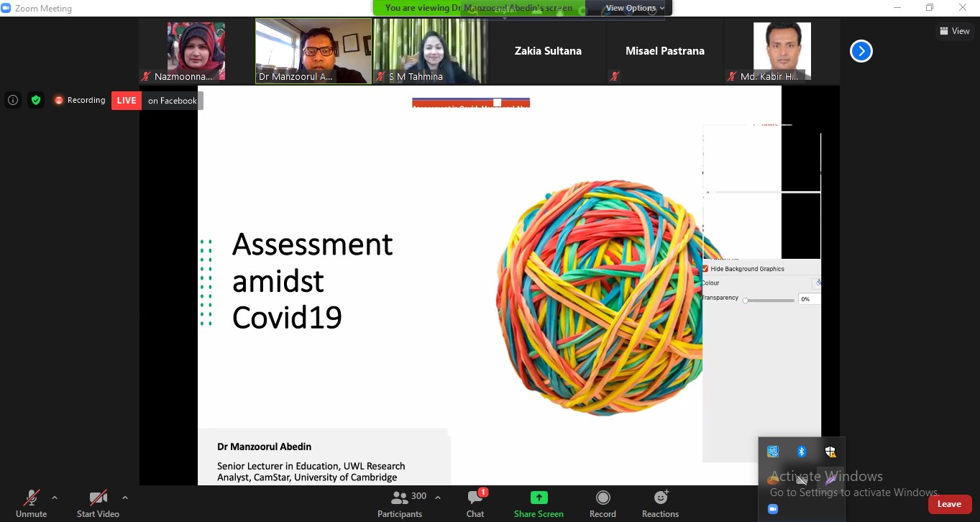Show next participants with the blue arrow
Image resolution: width=980 pixels, height=522 pixels.
[861, 51]
